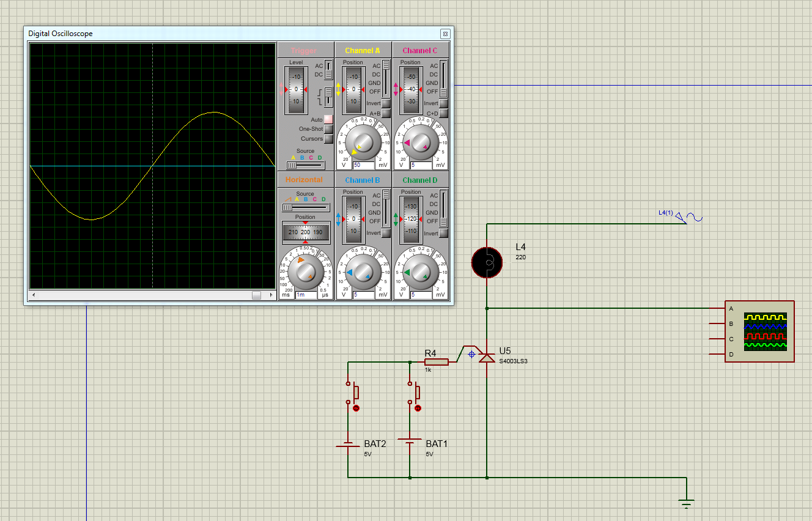Toggle the Channel C Invert button
The image size is (812, 521).
[443, 103]
